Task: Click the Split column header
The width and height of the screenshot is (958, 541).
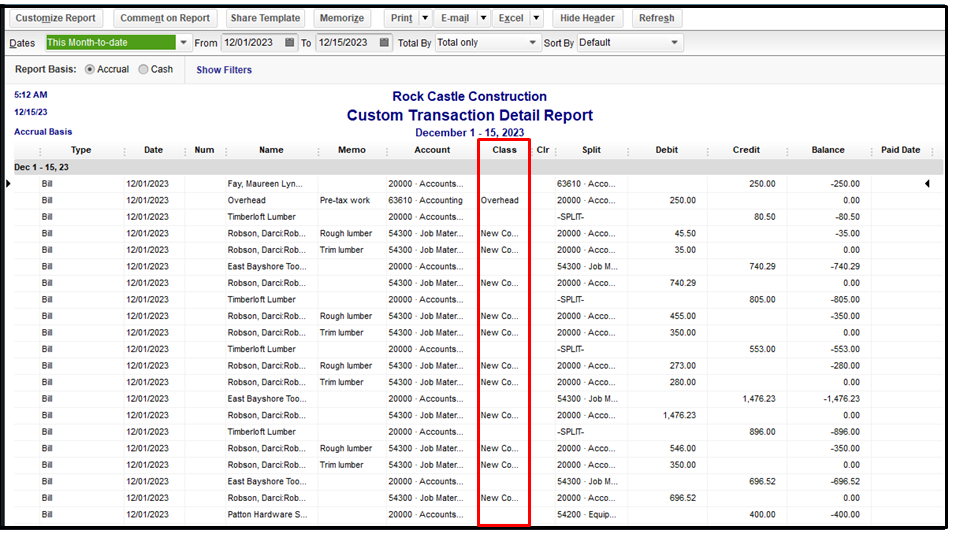Action: [591, 150]
